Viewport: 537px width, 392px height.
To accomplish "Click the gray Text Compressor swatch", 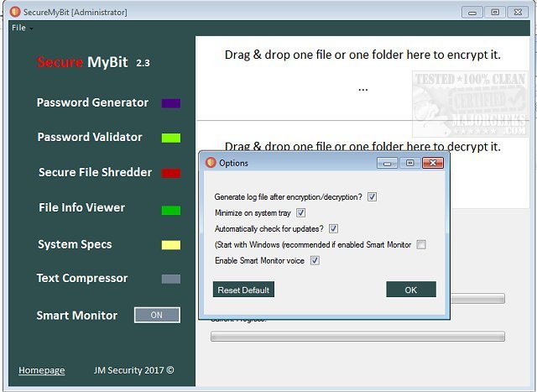I will [x=171, y=279].
